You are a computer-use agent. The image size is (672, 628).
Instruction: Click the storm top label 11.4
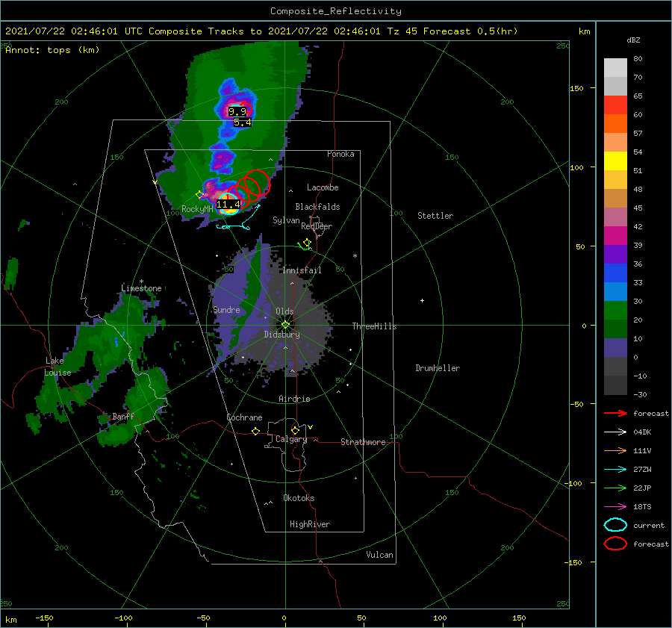228,205
